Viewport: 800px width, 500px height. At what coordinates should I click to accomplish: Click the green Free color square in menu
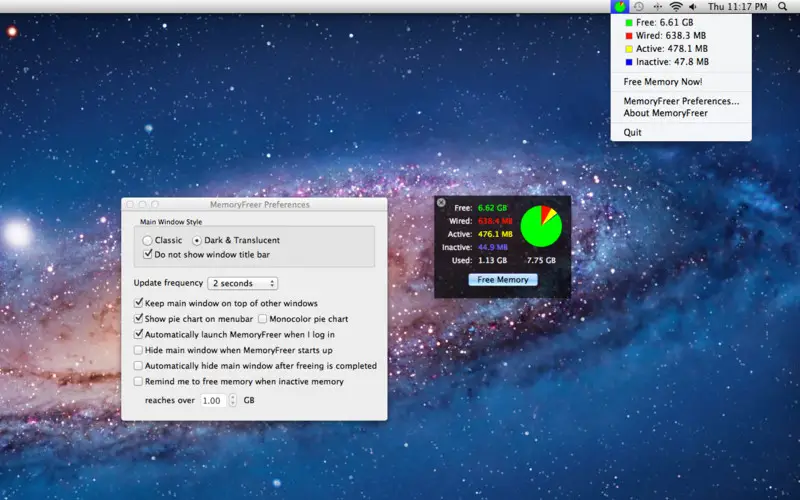coord(629,22)
